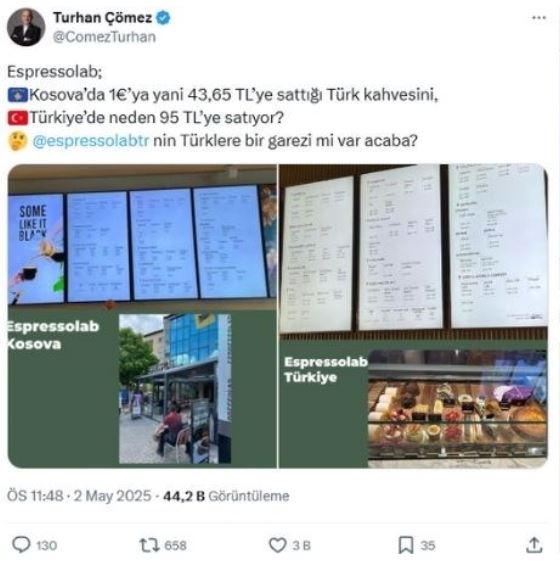
Task: Click the blue verified badge
Action: point(163,18)
